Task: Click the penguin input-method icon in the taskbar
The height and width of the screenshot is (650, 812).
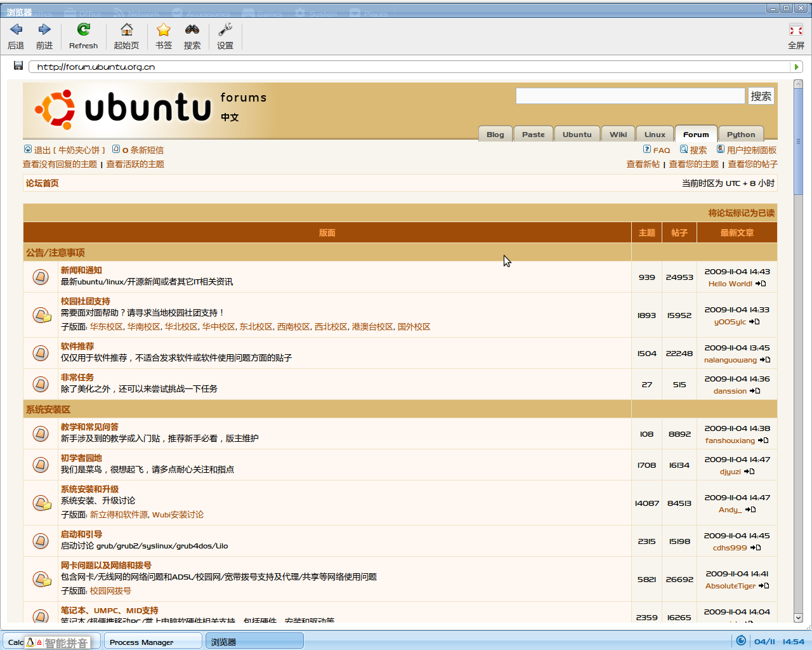Action: 30,642
